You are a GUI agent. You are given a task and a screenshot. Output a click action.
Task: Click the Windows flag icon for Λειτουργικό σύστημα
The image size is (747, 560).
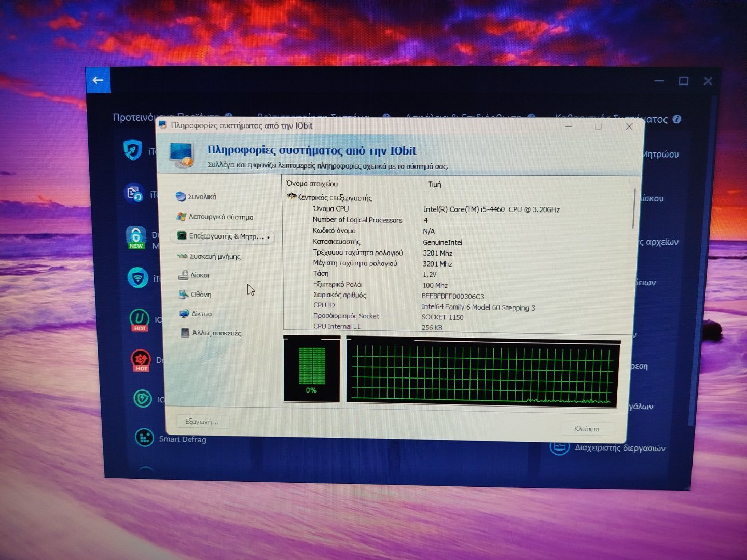(181, 216)
